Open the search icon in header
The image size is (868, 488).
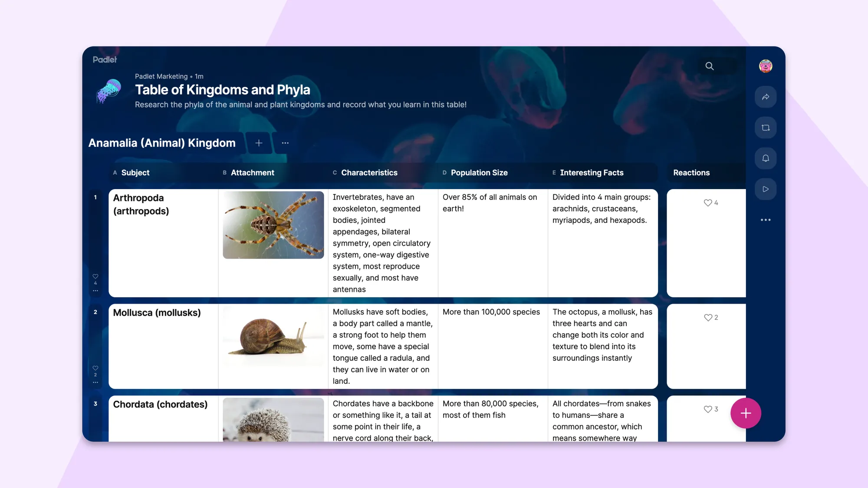(x=709, y=66)
